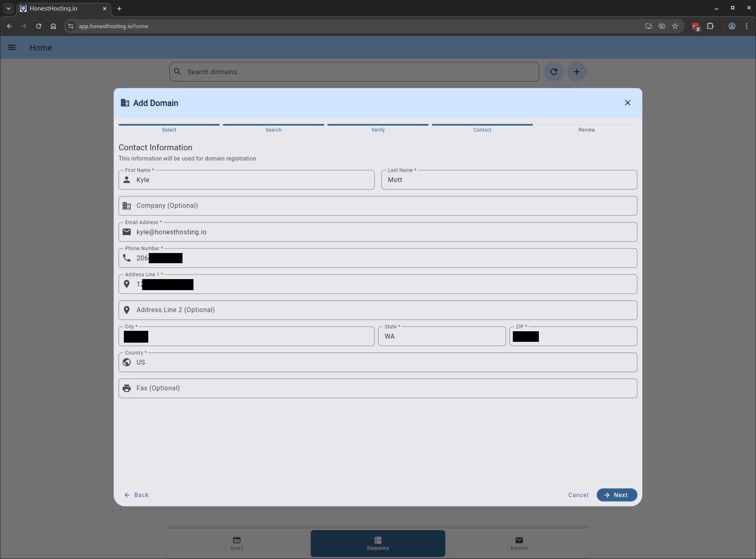Expand the tab search dropdown arrow
Image resolution: width=756 pixels, height=559 pixels.
coord(8,8)
